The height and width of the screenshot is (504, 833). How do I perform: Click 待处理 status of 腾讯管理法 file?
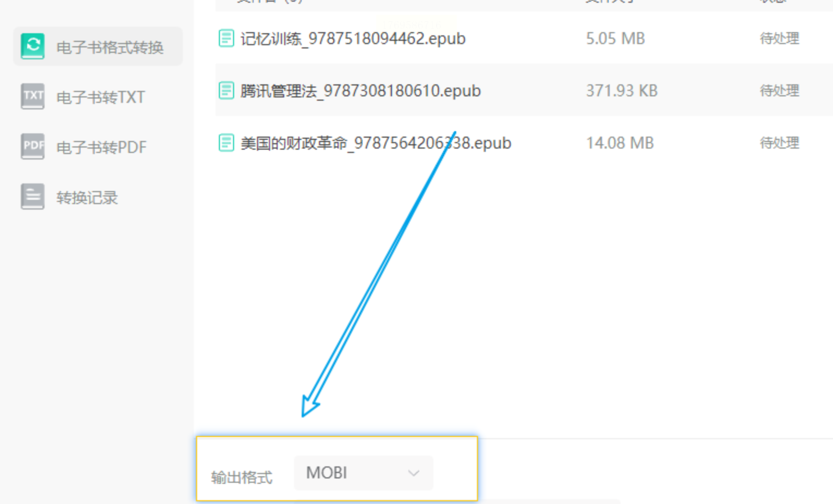pos(780,90)
